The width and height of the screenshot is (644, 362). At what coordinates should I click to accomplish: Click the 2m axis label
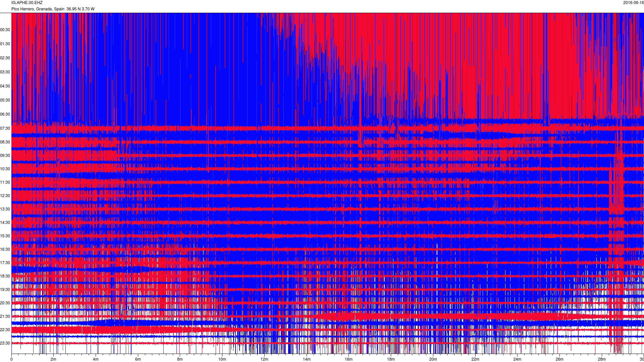point(53,359)
